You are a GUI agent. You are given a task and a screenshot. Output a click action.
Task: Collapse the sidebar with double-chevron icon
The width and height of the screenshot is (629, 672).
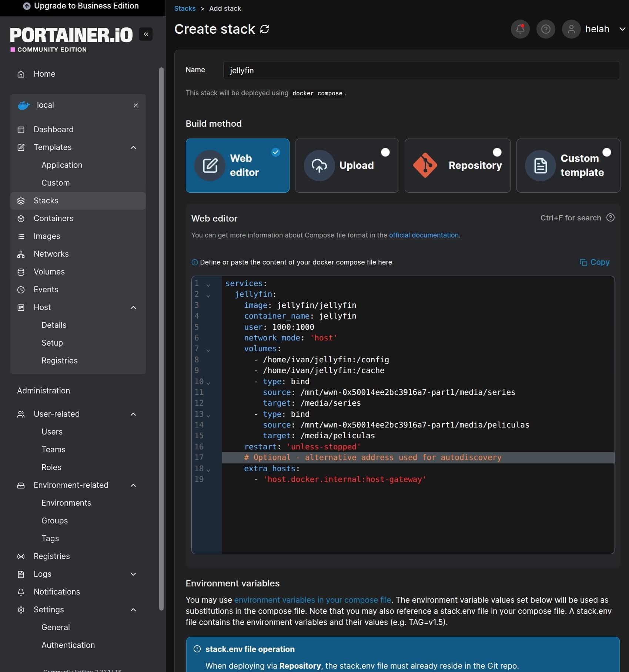146,34
